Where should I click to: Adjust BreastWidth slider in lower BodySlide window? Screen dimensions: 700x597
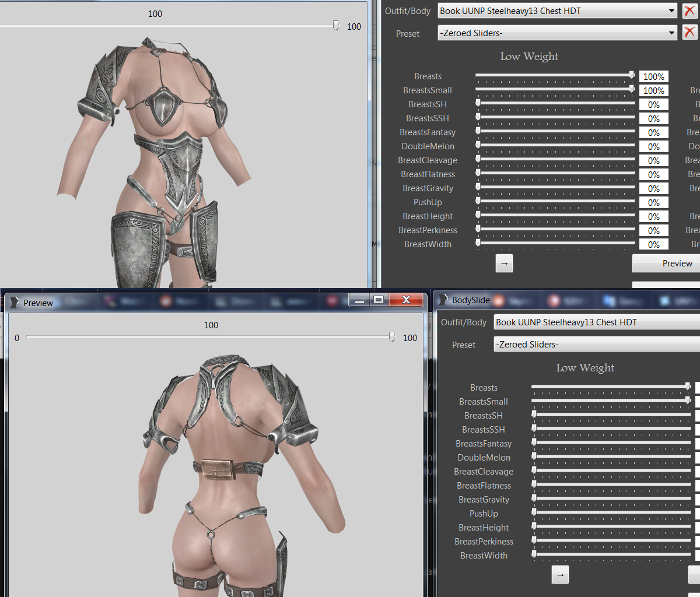point(611,555)
